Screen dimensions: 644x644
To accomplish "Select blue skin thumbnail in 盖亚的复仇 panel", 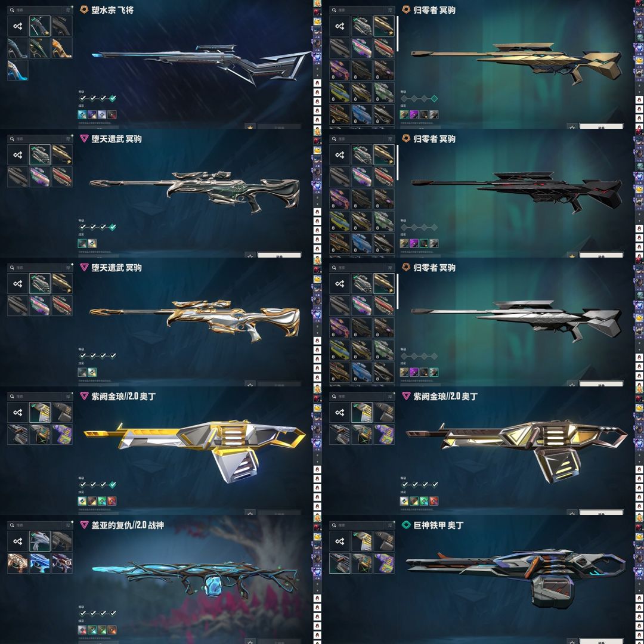I will coord(40,563).
